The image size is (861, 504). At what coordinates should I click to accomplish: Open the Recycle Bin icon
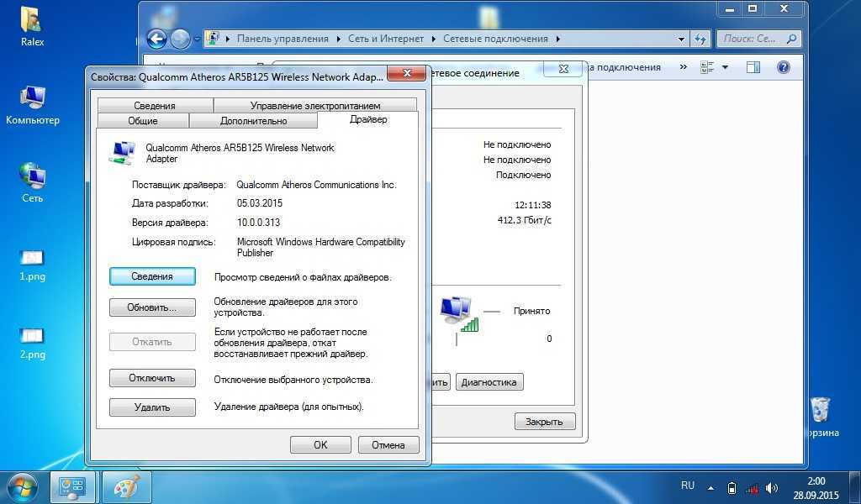(x=820, y=412)
